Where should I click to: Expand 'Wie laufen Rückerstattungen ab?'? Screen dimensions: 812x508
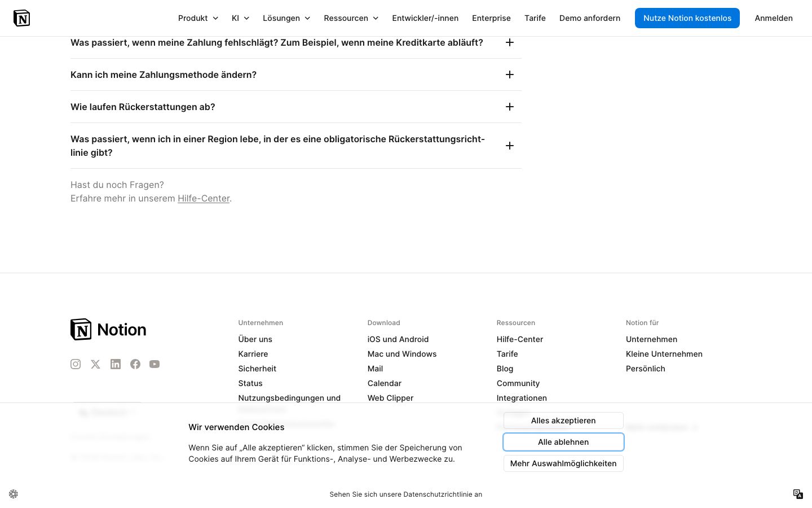pos(296,107)
